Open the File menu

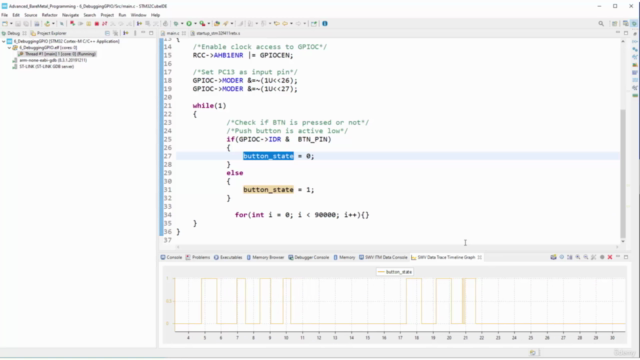coord(4,15)
